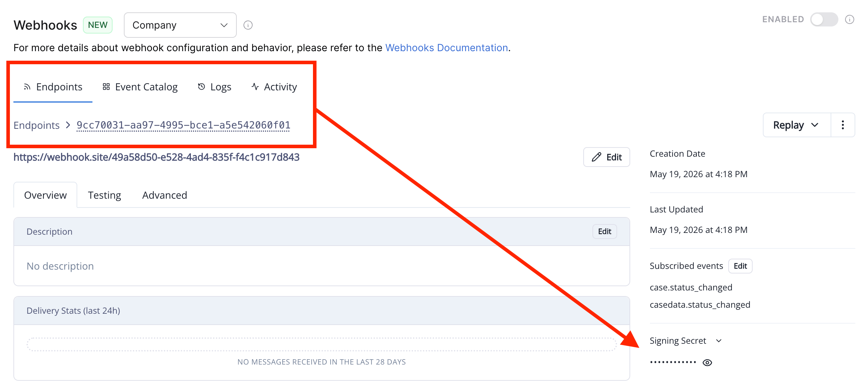Select the Overview sub-tab

tap(46, 195)
